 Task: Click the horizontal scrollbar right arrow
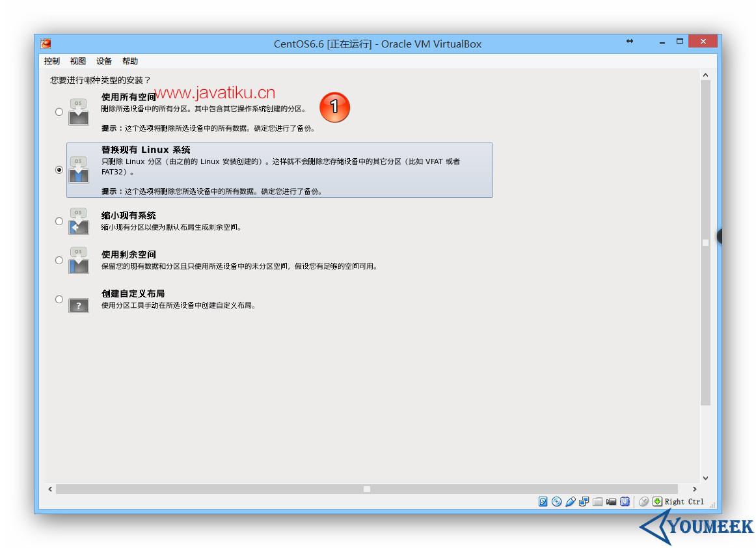point(694,489)
